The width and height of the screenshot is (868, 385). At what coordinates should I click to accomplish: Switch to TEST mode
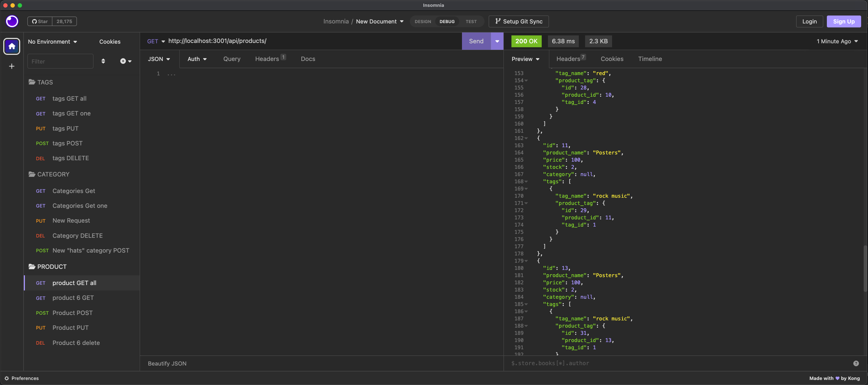pyautogui.click(x=471, y=21)
